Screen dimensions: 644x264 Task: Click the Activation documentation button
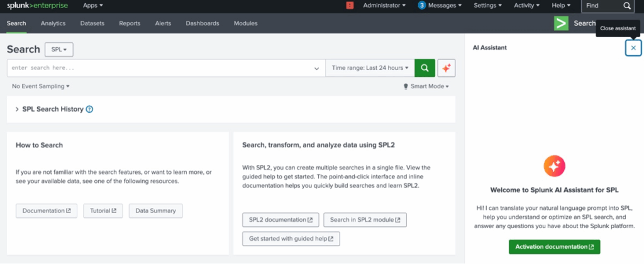553,247
